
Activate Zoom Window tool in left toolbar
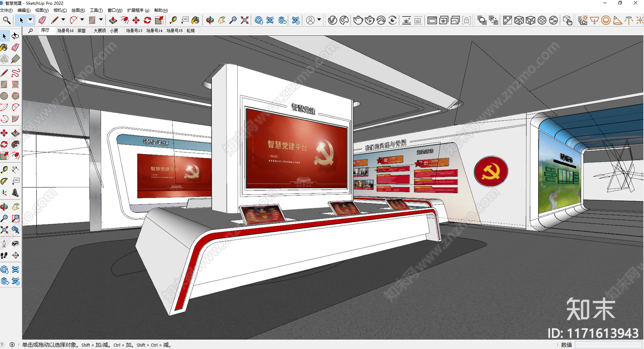[15, 218]
